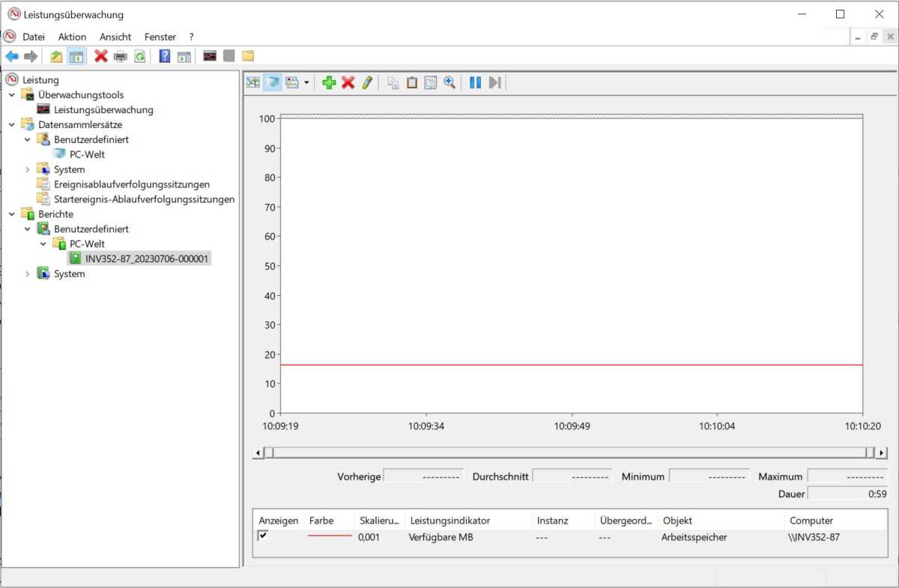The image size is (899, 588).
Task: Click the Arbeitsspeicher object cell
Action: [694, 537]
